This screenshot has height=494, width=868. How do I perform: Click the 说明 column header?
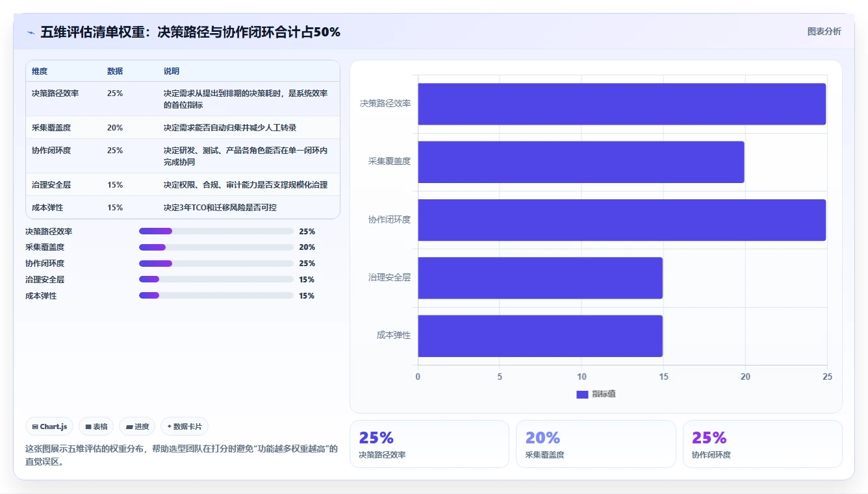click(172, 71)
